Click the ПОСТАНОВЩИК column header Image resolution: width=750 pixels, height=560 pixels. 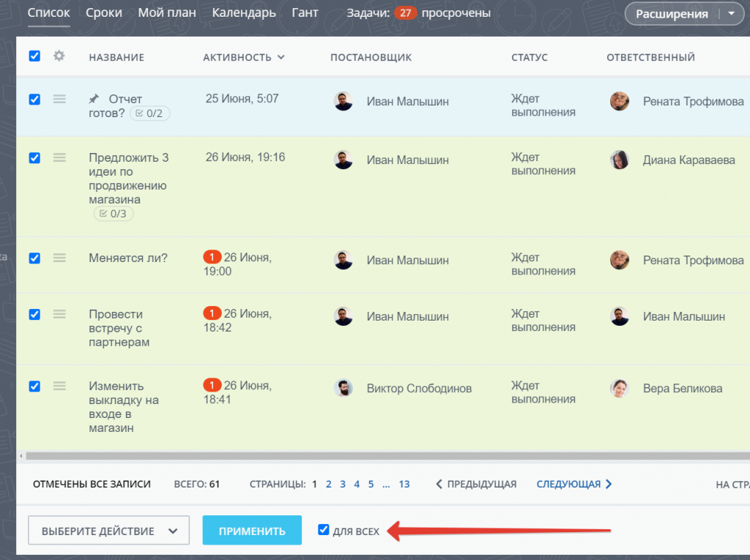(371, 57)
